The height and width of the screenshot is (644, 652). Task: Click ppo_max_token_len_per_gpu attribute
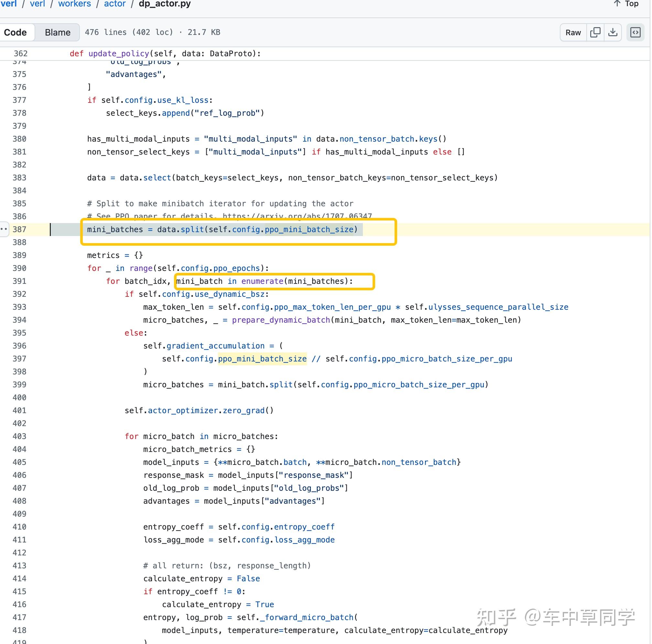coord(332,307)
